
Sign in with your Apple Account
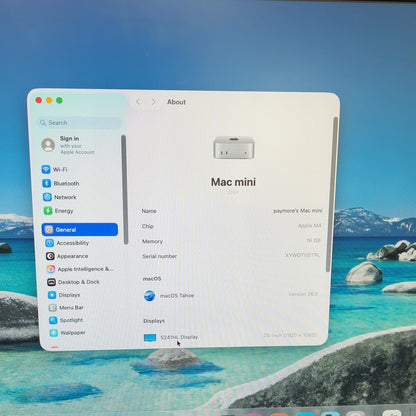point(68,145)
